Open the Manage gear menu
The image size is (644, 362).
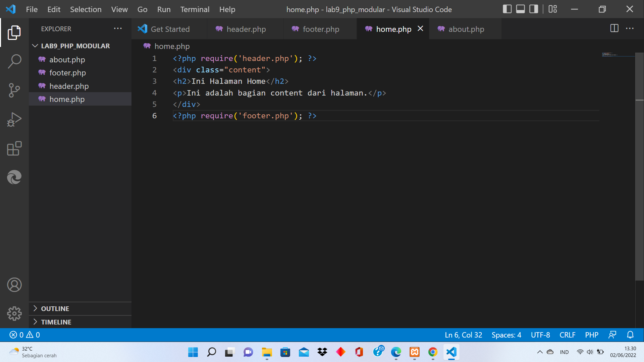coord(14,314)
